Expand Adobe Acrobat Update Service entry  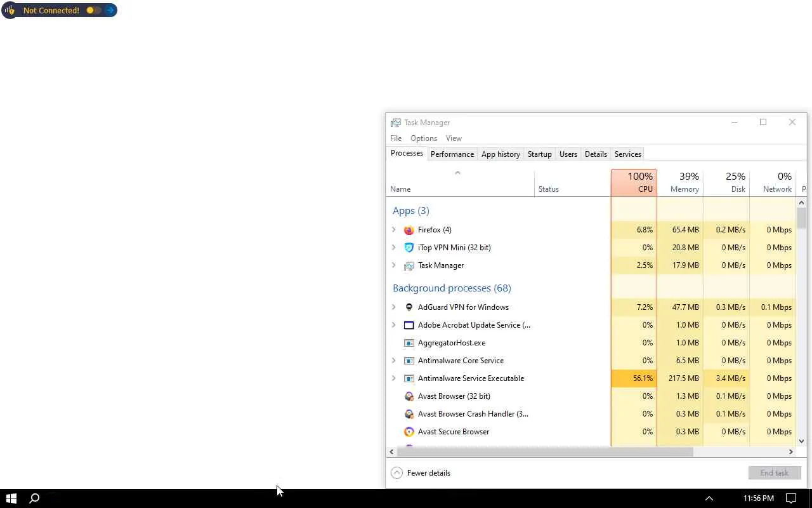pyautogui.click(x=394, y=325)
